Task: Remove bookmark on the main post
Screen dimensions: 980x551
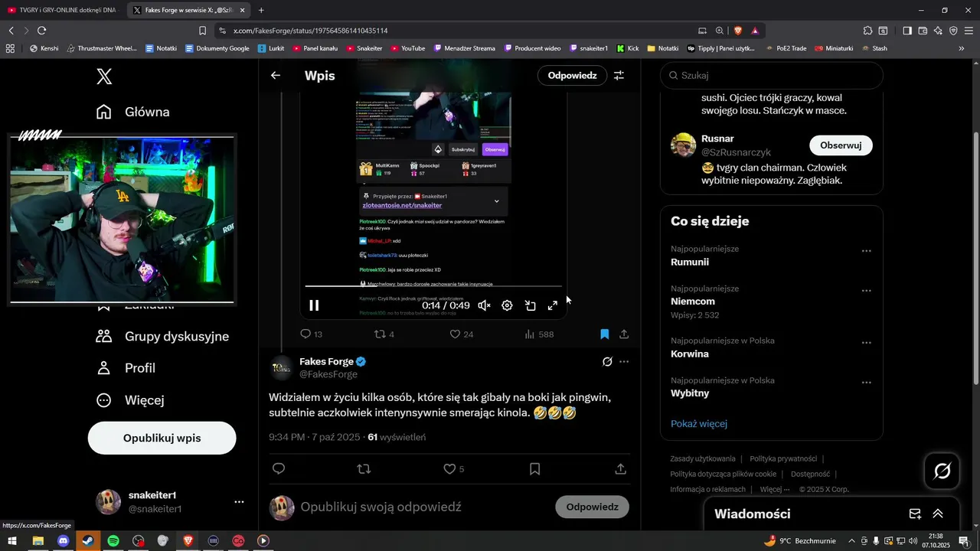Action: point(604,334)
